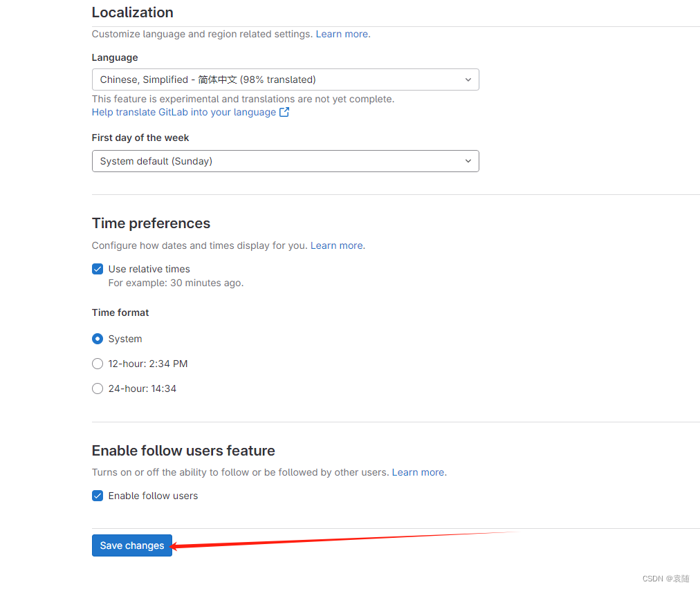Toggle the Use relative times checkbox
The image size is (700, 589).
coord(98,269)
